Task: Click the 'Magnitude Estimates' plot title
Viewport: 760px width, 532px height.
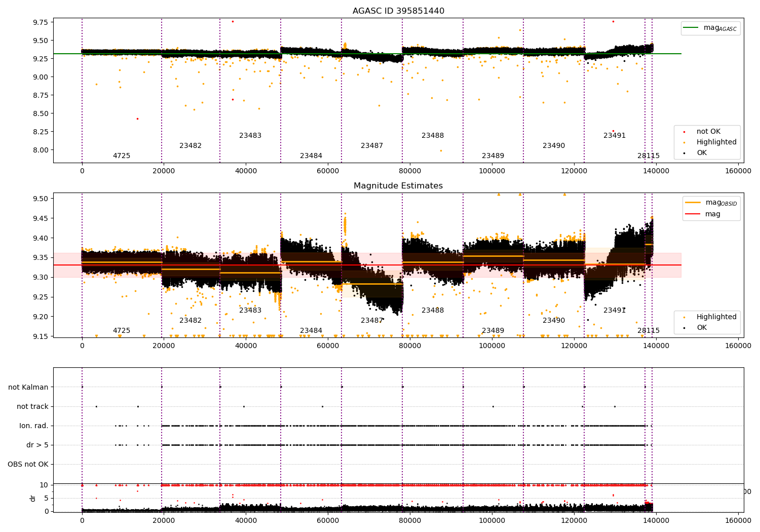Action: (398, 186)
